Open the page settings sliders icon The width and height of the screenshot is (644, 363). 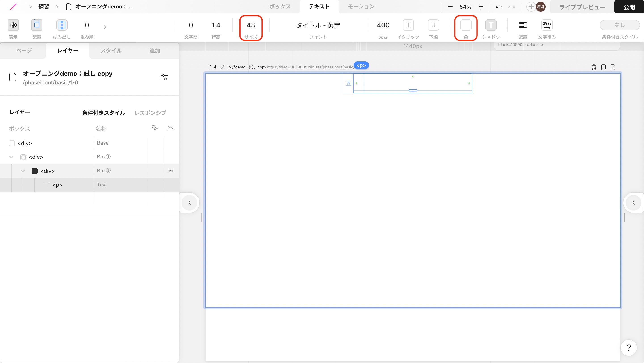tap(164, 77)
